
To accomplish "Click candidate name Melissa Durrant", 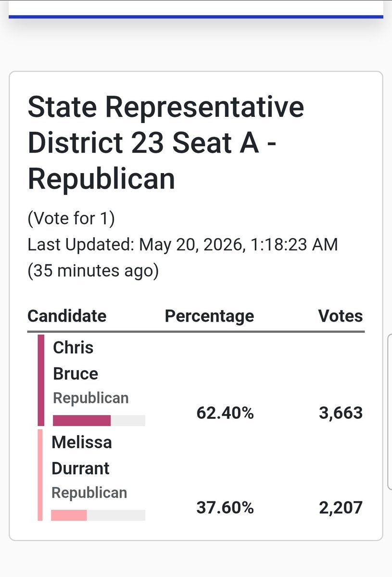I will [x=81, y=455].
